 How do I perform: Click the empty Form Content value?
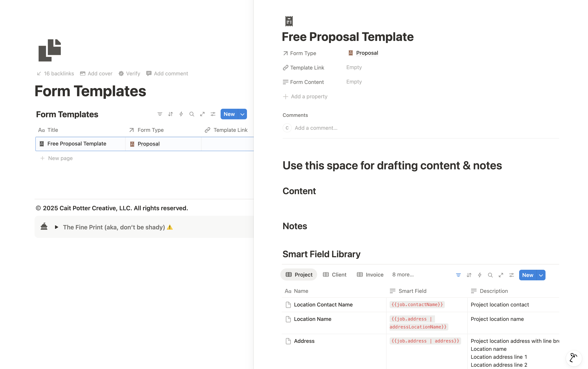point(354,82)
